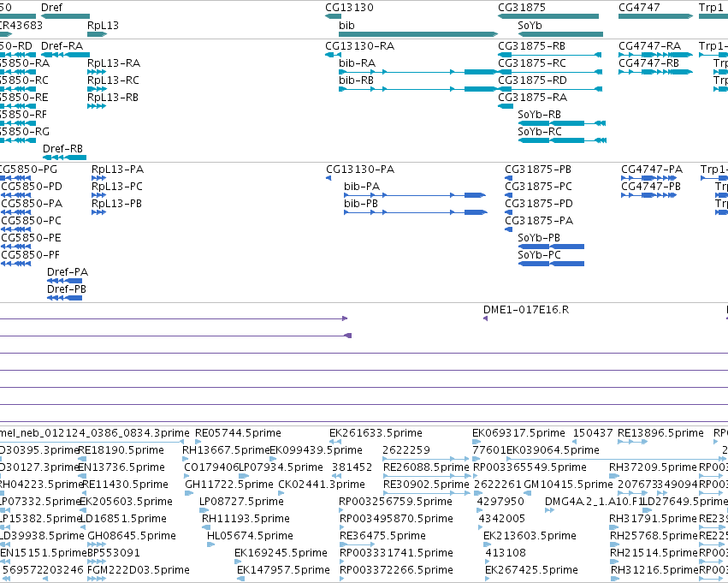Click transcript SoYb-RB
Image resolution: width=728 pixels, height=583 pixels.
[x=562, y=123]
